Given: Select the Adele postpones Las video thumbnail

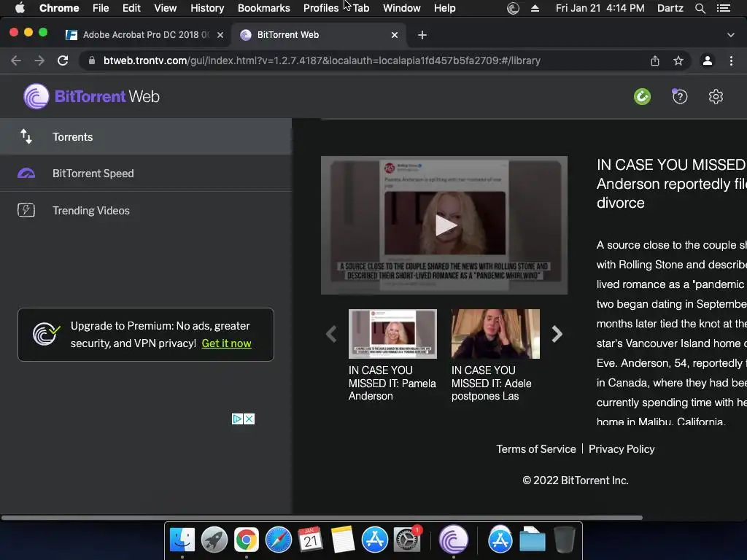Looking at the screenshot, I should pos(495,334).
